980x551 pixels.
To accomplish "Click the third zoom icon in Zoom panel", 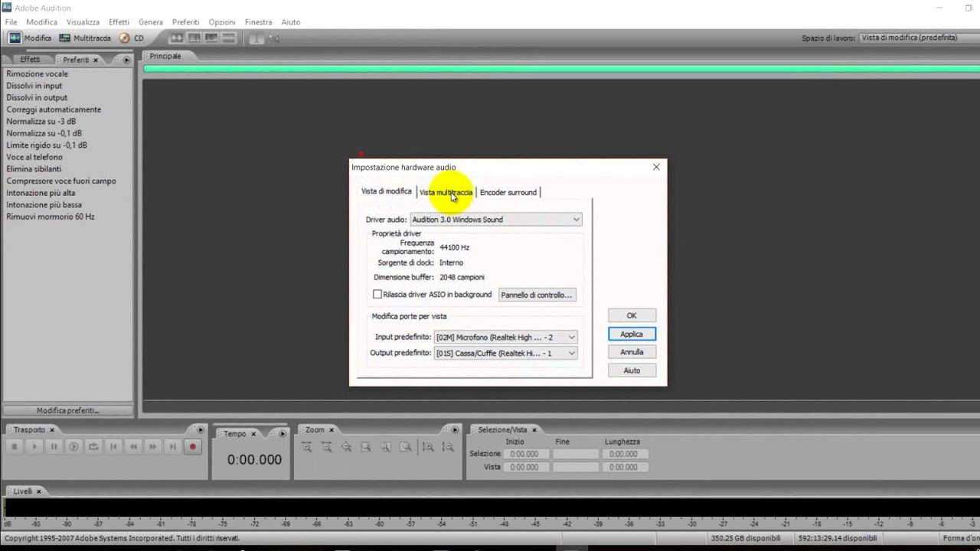I will [x=346, y=447].
